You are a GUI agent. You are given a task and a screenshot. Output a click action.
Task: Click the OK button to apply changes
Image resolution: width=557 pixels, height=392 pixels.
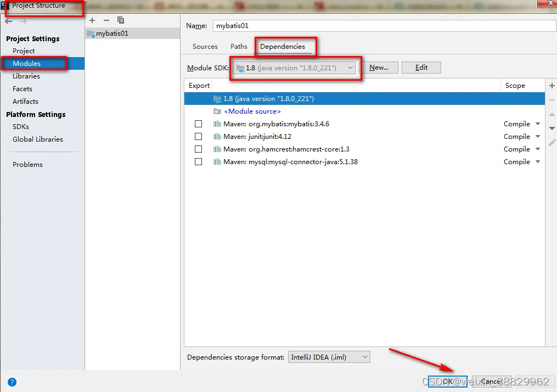(x=449, y=381)
